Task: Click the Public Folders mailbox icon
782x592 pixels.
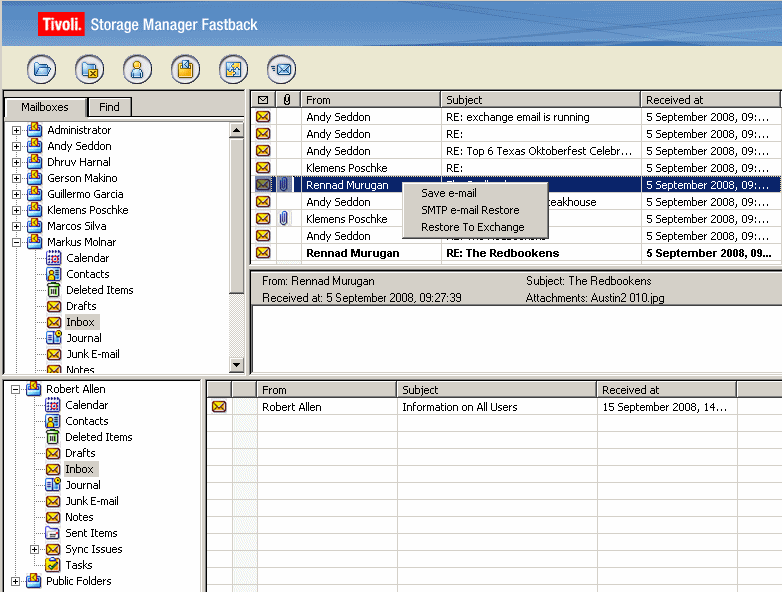Action: point(33,581)
